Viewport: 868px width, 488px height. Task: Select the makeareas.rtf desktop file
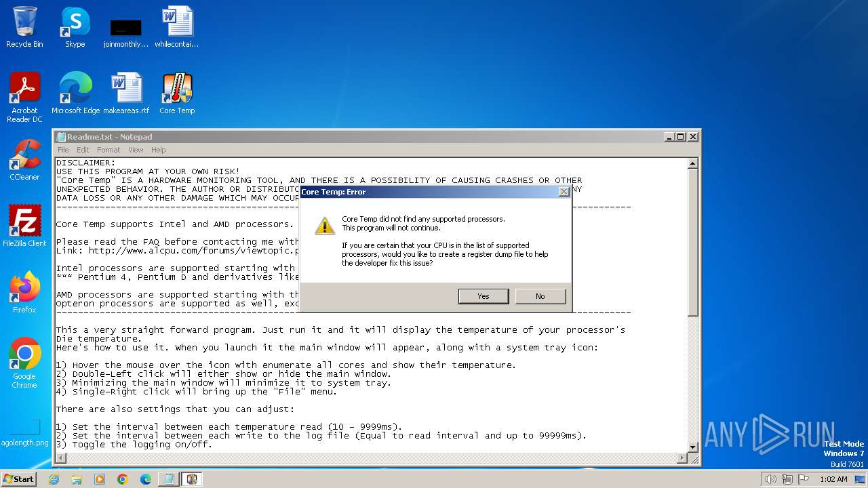coord(126,94)
